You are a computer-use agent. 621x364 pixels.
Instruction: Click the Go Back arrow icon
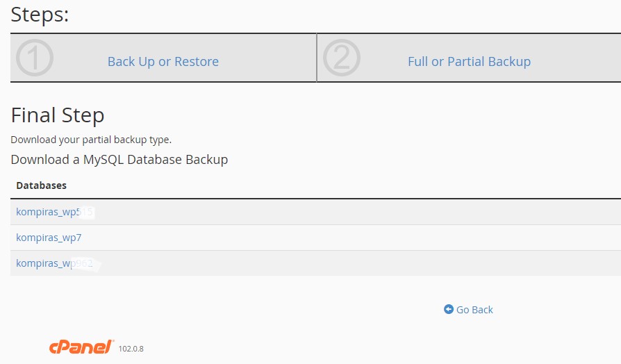449,309
